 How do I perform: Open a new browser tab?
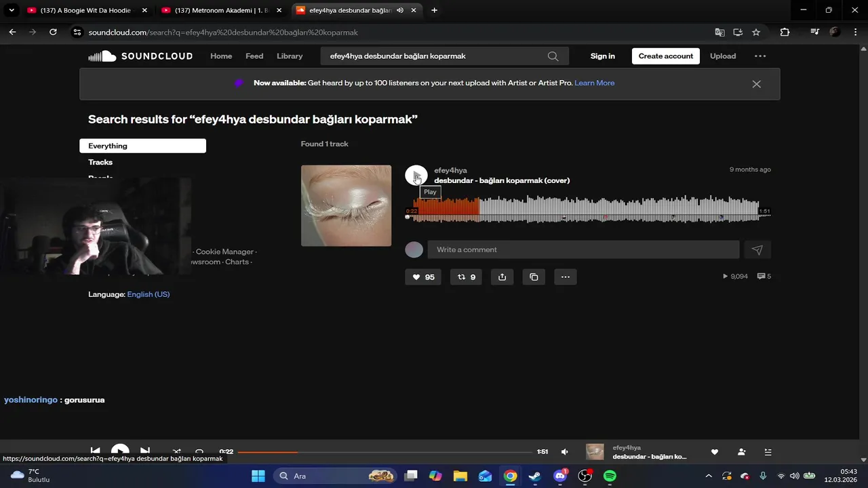(434, 10)
